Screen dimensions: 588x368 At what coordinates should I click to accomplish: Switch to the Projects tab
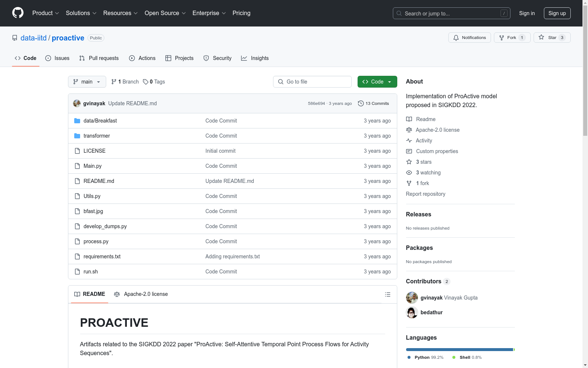pyautogui.click(x=179, y=58)
